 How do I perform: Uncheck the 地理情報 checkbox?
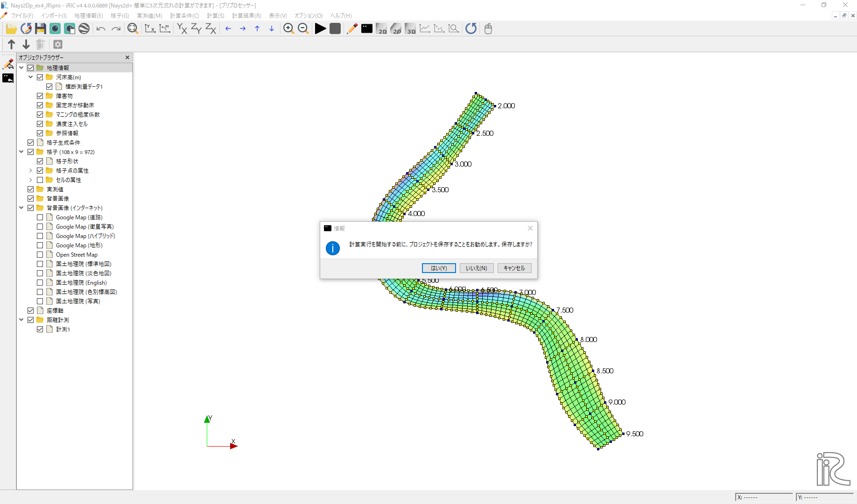(x=31, y=68)
